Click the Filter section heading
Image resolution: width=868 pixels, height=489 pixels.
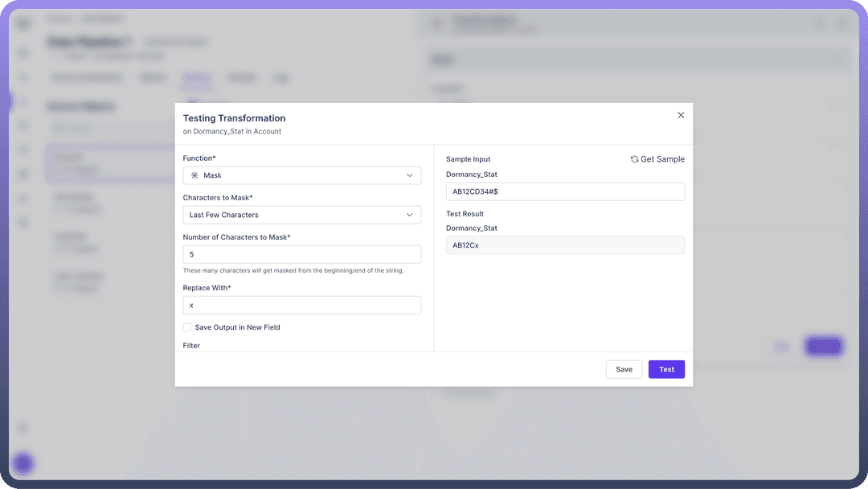[x=191, y=345]
